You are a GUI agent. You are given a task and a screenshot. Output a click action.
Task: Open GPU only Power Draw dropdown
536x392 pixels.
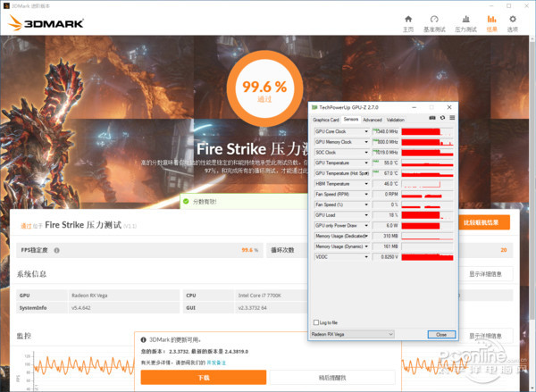[x=366, y=226]
